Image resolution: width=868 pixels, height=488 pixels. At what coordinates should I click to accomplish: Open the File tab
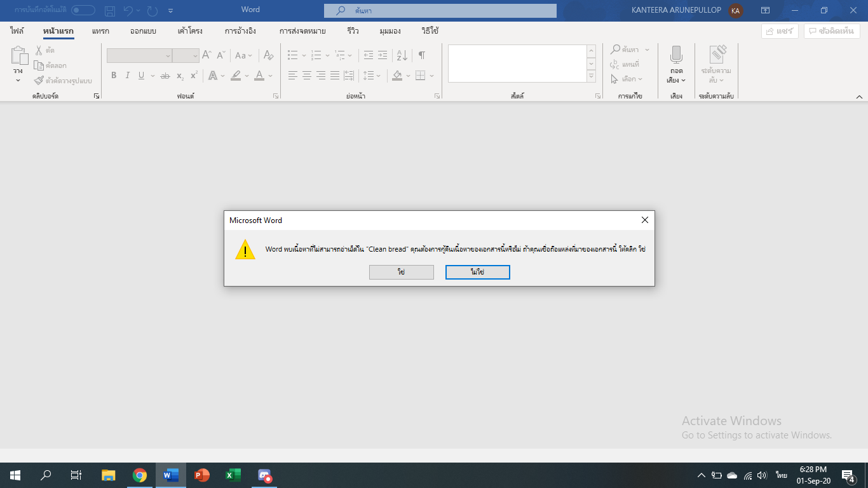(17, 31)
